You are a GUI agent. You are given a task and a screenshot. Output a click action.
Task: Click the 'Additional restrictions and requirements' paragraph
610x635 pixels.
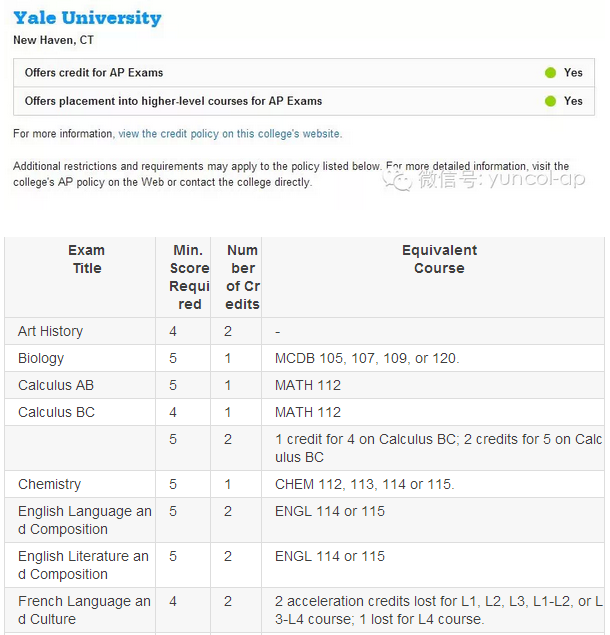coord(291,174)
